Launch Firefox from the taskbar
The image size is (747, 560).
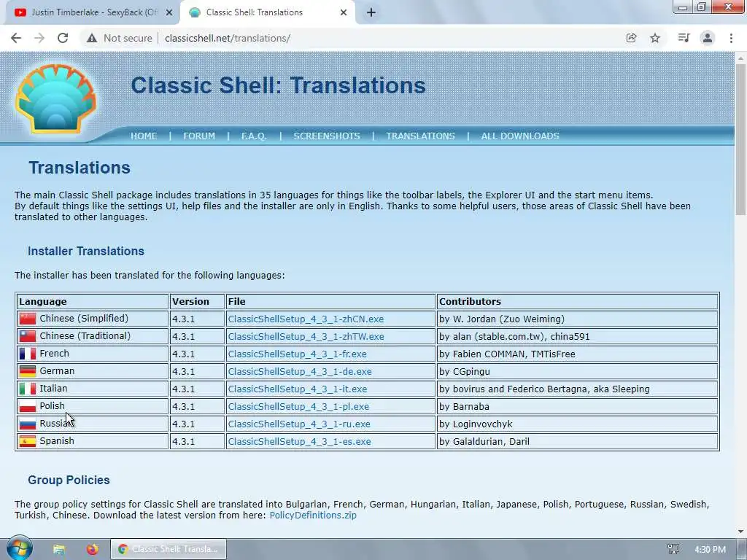coord(93,549)
